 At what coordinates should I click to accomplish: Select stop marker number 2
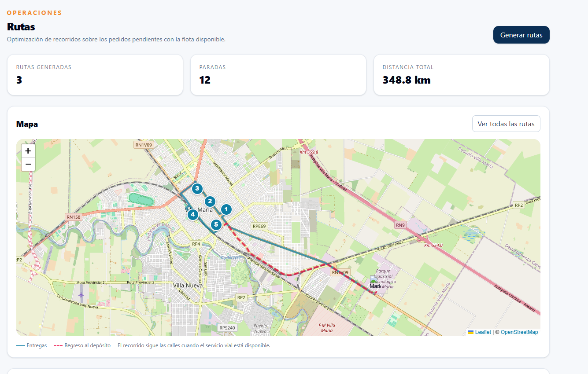[x=210, y=202]
